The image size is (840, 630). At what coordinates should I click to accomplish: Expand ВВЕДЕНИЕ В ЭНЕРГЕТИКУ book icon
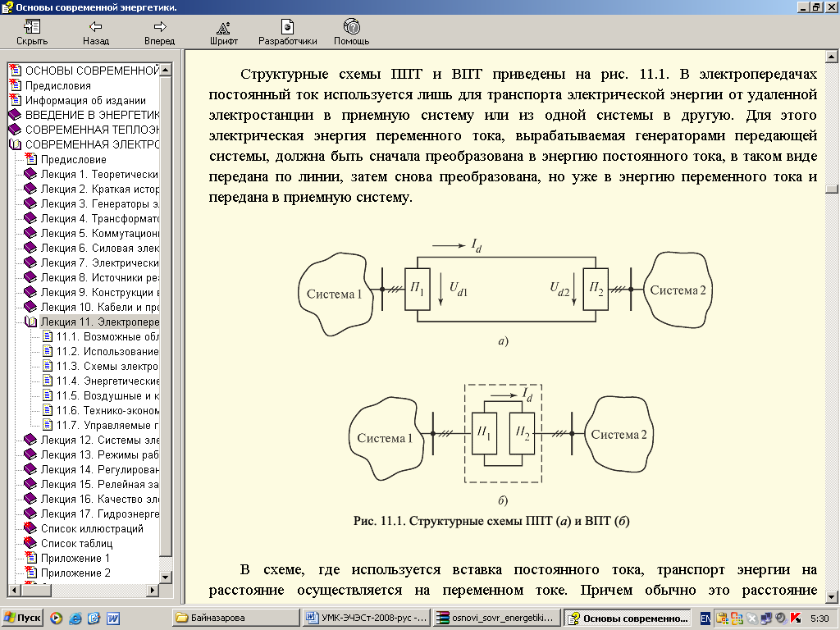15,115
